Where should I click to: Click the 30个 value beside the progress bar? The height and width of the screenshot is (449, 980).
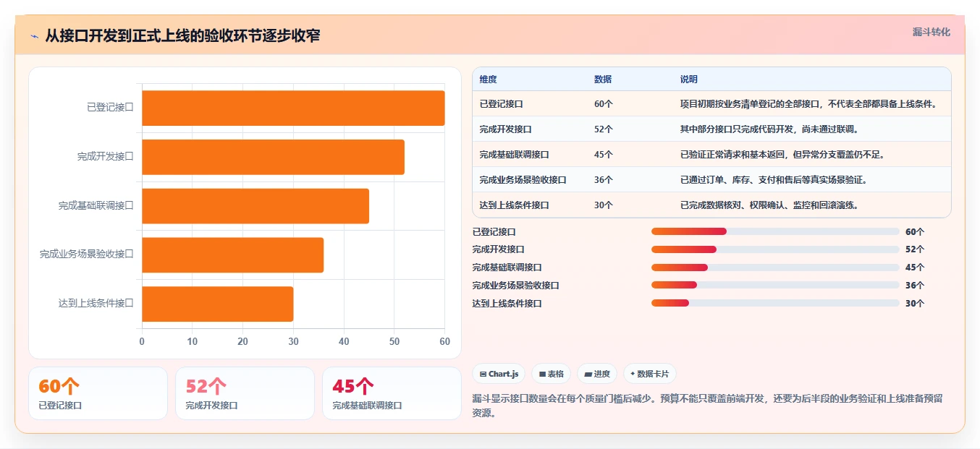click(x=915, y=304)
